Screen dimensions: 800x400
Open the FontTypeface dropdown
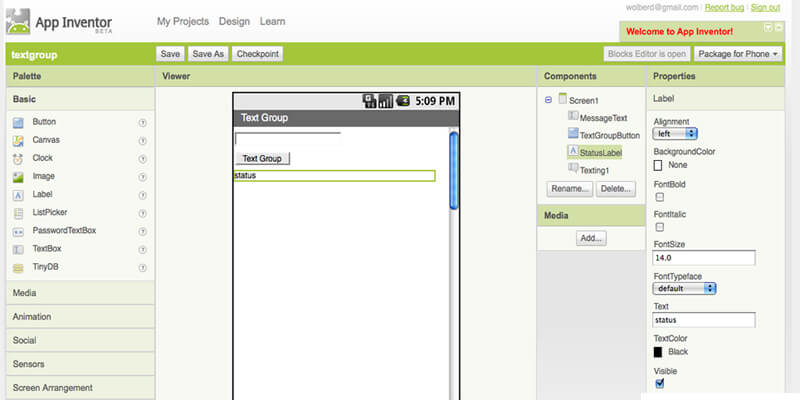(x=684, y=288)
